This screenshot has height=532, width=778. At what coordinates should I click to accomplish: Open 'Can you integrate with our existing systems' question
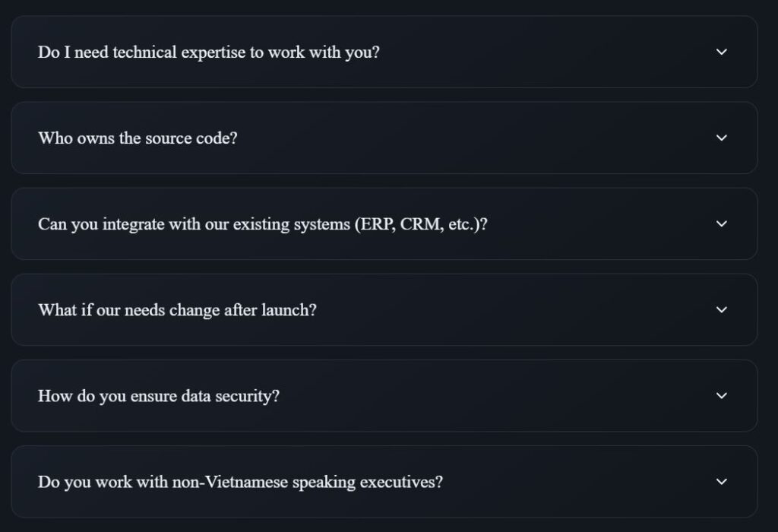[x=262, y=224]
